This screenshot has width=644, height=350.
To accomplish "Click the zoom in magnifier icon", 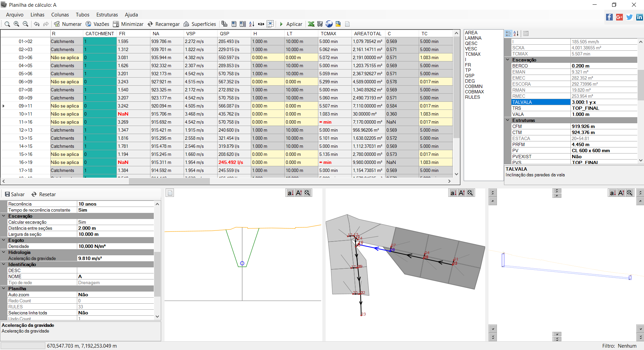I will click(16, 24).
